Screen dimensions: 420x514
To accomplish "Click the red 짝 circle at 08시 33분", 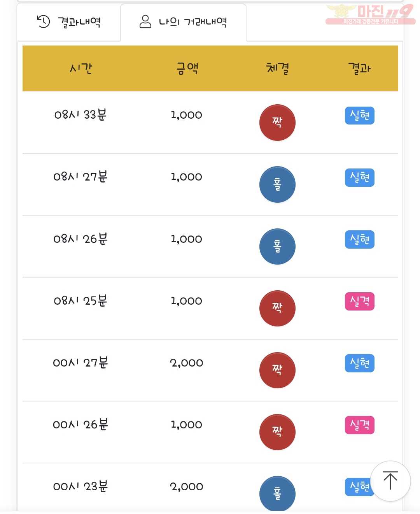I will click(277, 122).
